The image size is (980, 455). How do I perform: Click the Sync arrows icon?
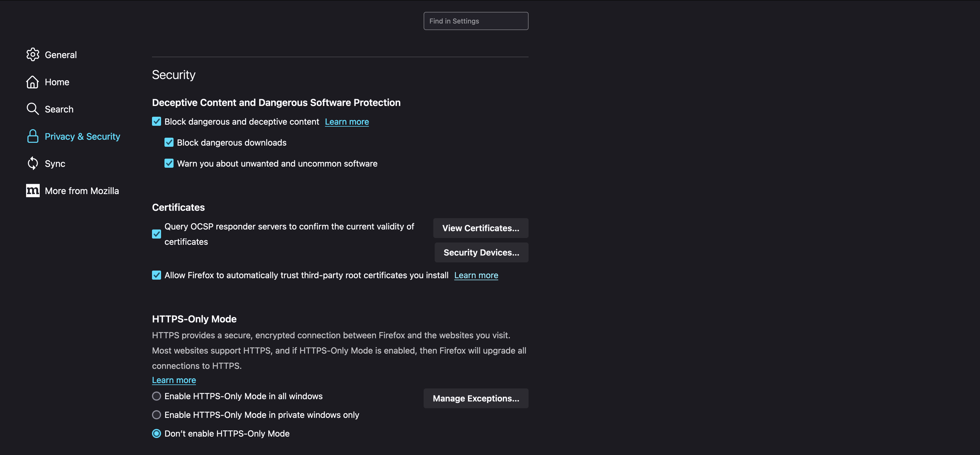pyautogui.click(x=33, y=163)
